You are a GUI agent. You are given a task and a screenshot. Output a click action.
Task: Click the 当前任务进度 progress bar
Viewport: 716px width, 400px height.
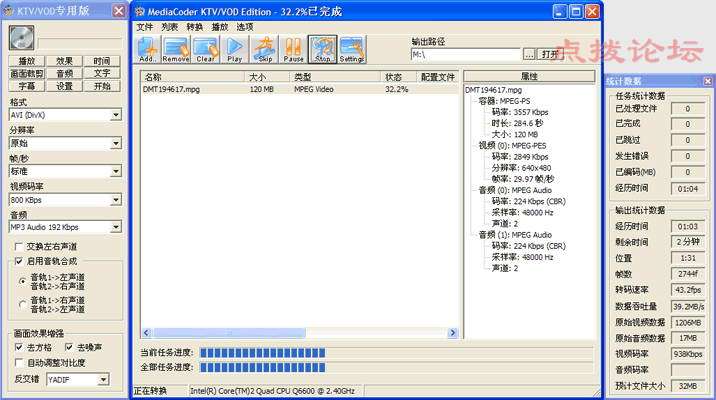(396, 353)
